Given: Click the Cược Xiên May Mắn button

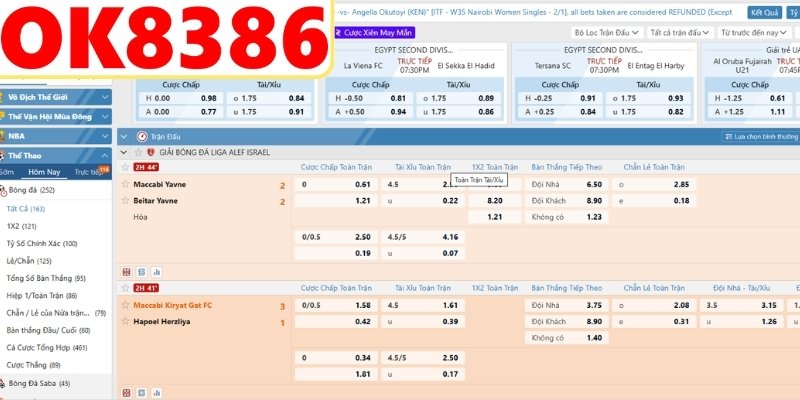Looking at the screenshot, I should click(372, 32).
